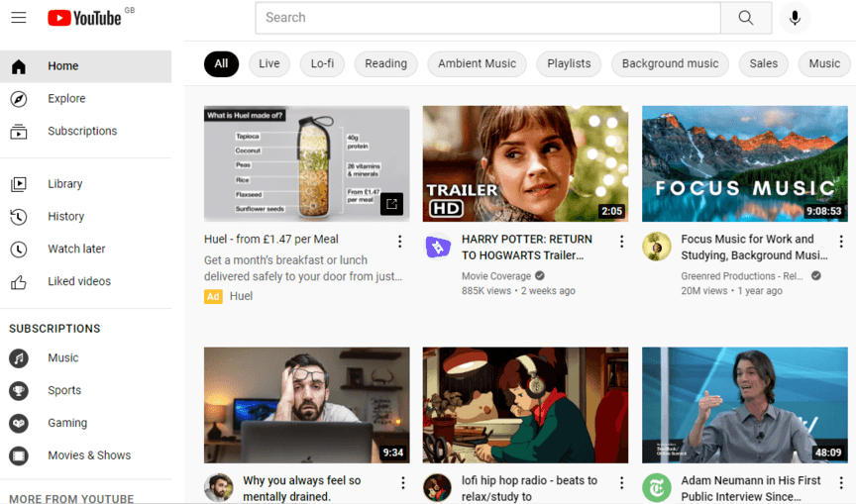The width and height of the screenshot is (856, 504).
Task: Click Greenred Productions channel avatar
Action: 657,247
